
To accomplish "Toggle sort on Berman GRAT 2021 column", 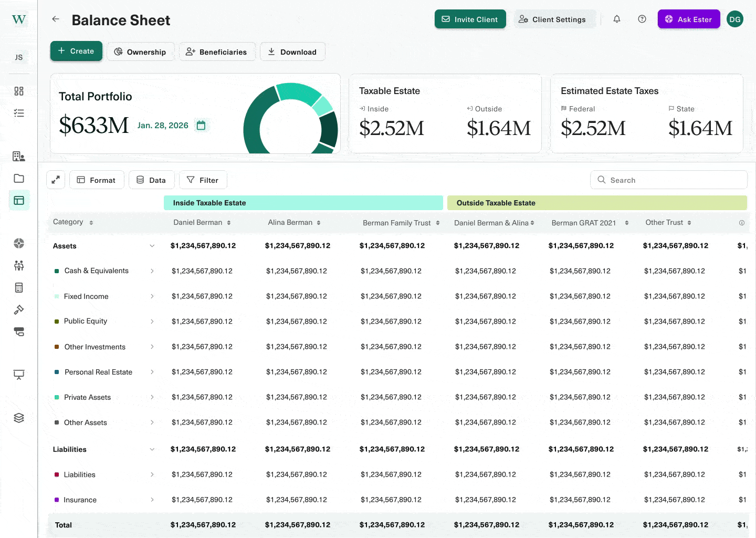I will tap(627, 223).
